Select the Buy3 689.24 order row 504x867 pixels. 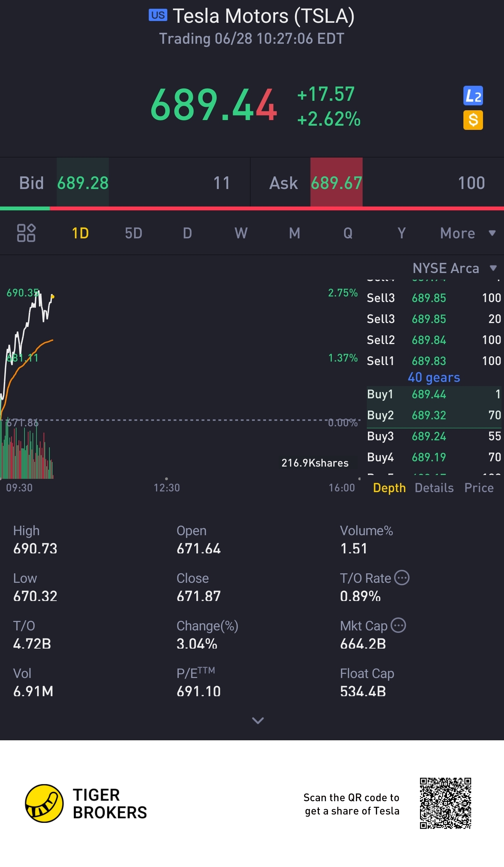coord(434,436)
